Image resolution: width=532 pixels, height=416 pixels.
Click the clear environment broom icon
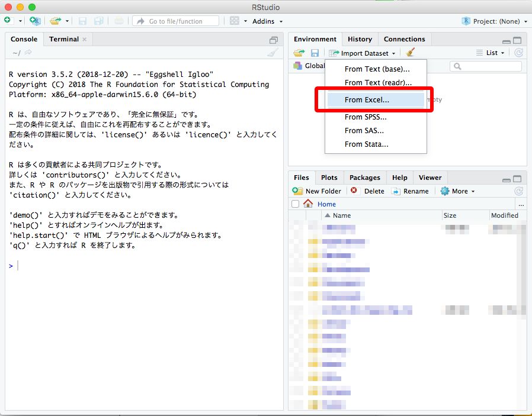(410, 53)
